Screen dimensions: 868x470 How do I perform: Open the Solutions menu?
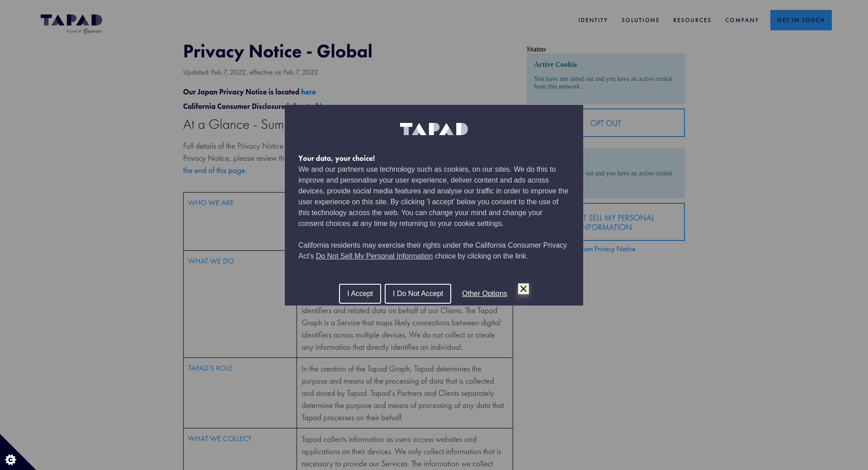pos(641,20)
